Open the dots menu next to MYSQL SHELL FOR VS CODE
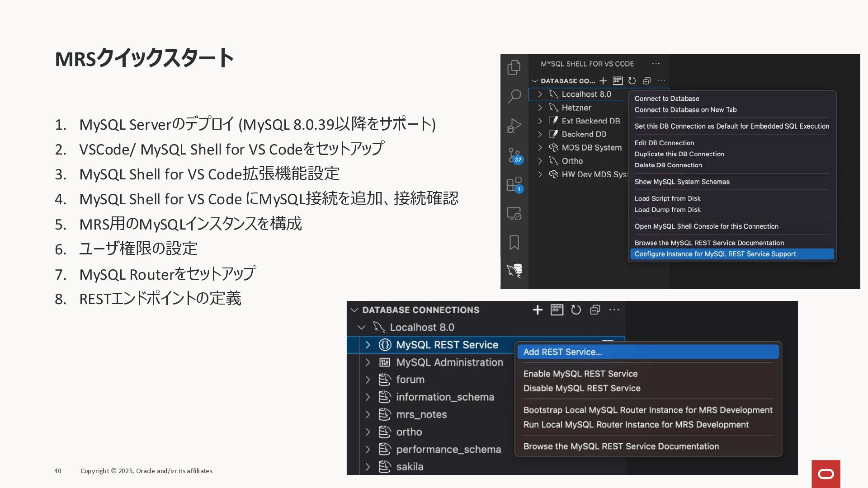 tap(656, 64)
